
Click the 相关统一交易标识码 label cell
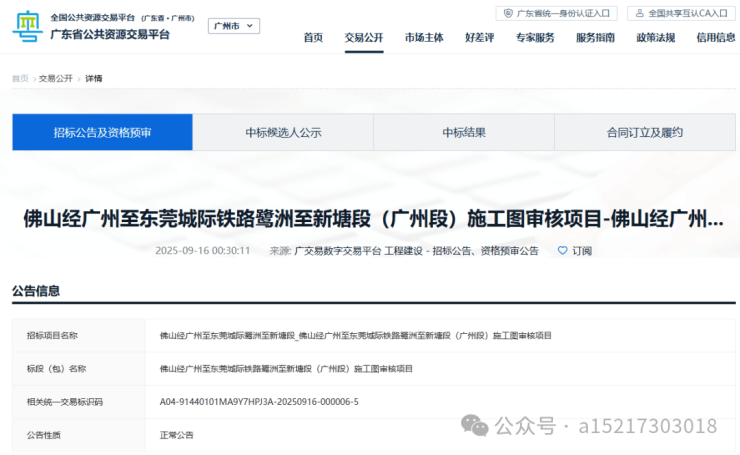(x=79, y=402)
